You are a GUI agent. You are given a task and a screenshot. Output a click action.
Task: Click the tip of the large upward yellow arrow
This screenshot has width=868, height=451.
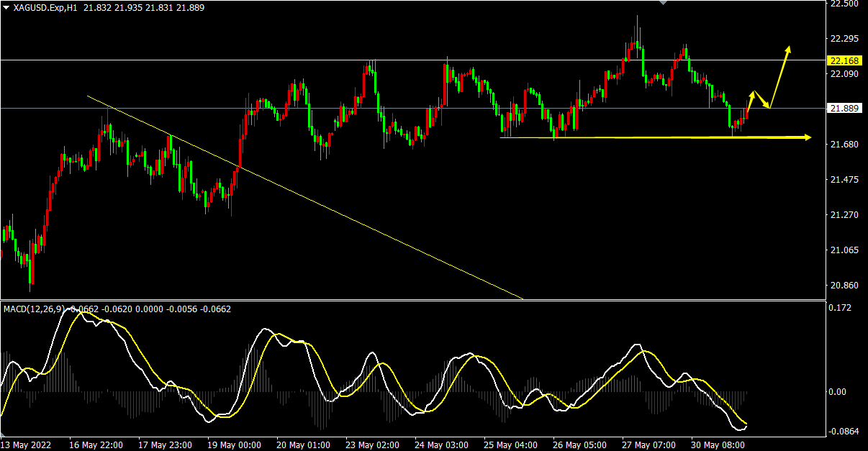tap(789, 48)
